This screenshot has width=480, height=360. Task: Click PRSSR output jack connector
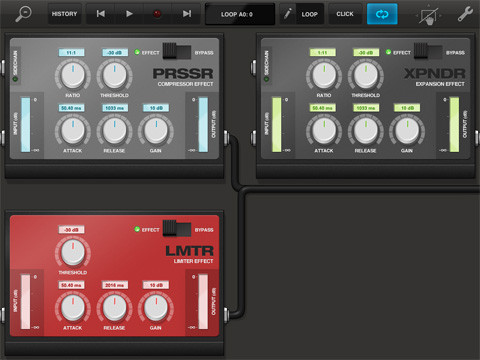pos(227,138)
